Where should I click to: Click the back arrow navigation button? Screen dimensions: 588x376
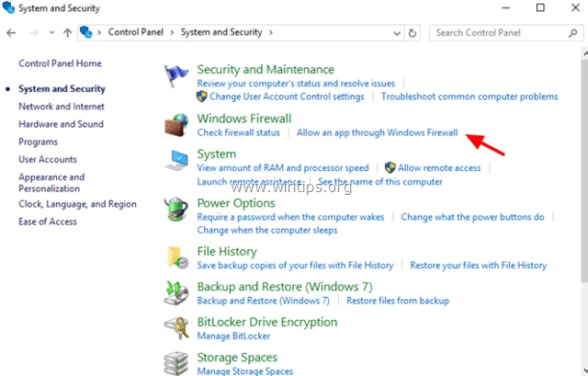pyautogui.click(x=11, y=33)
